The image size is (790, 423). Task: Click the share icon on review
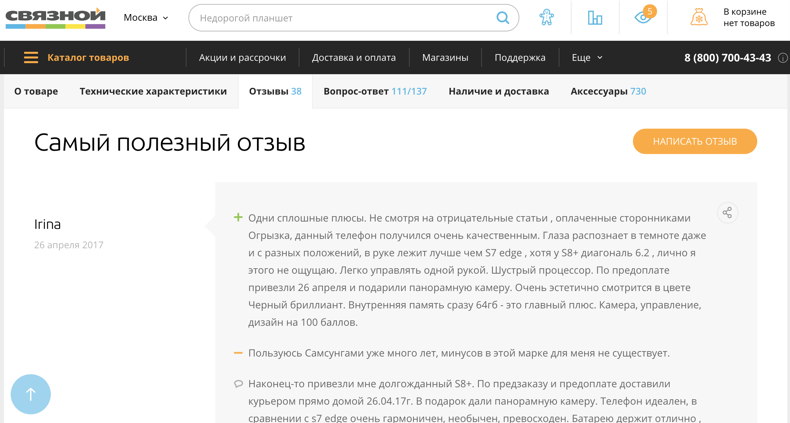pos(727,213)
